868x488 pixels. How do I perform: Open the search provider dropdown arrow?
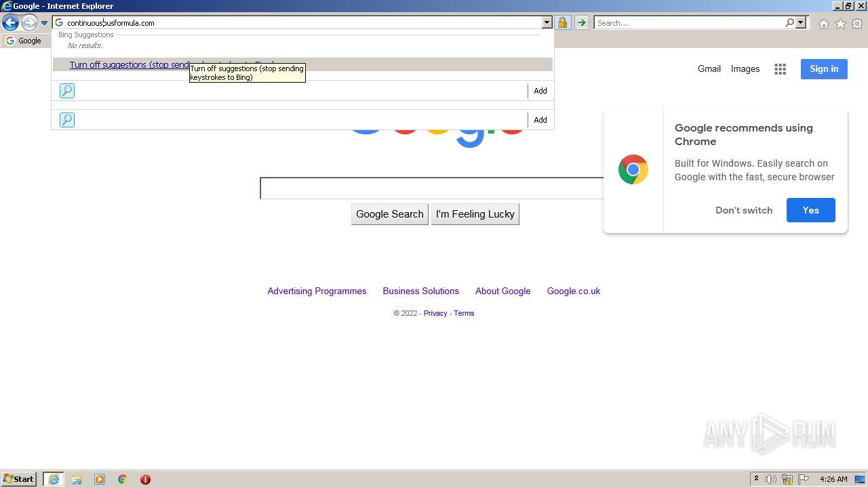[x=801, y=23]
